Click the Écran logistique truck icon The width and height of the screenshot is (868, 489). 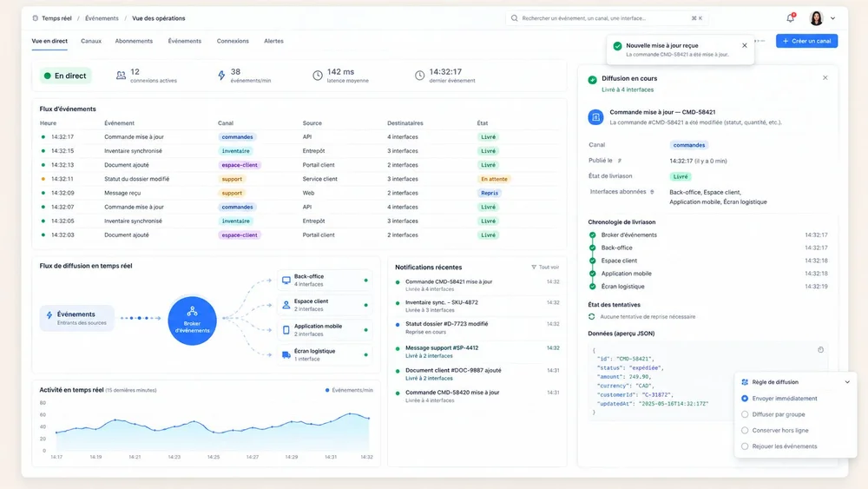[x=286, y=355]
